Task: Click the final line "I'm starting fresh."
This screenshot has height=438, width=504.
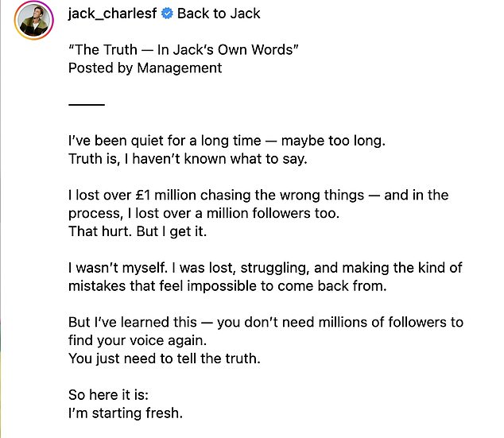Action: click(125, 413)
